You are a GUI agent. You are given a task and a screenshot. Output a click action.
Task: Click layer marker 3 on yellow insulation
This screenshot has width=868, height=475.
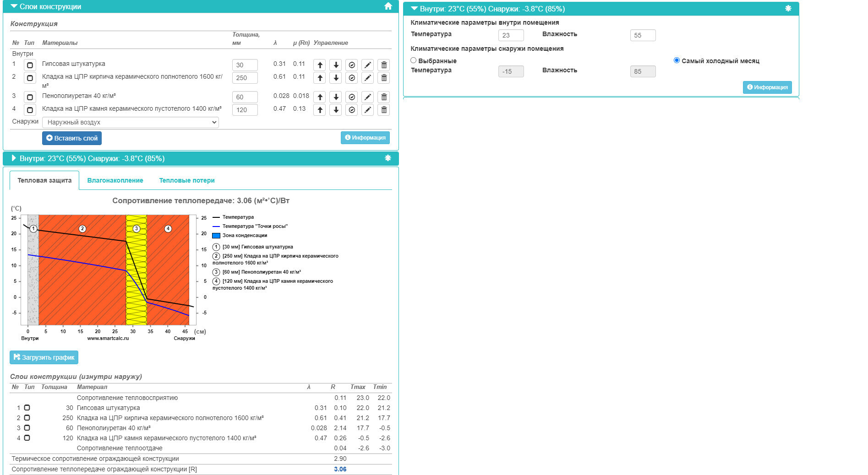click(x=136, y=228)
